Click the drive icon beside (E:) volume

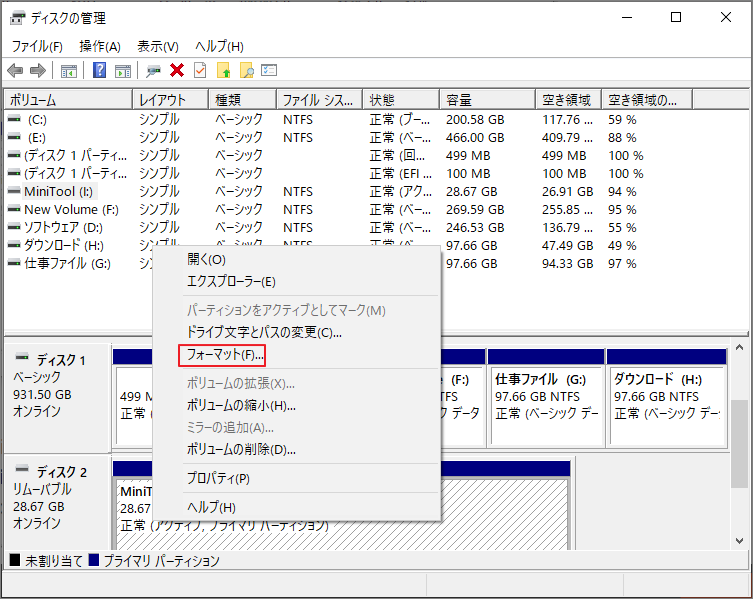14,137
